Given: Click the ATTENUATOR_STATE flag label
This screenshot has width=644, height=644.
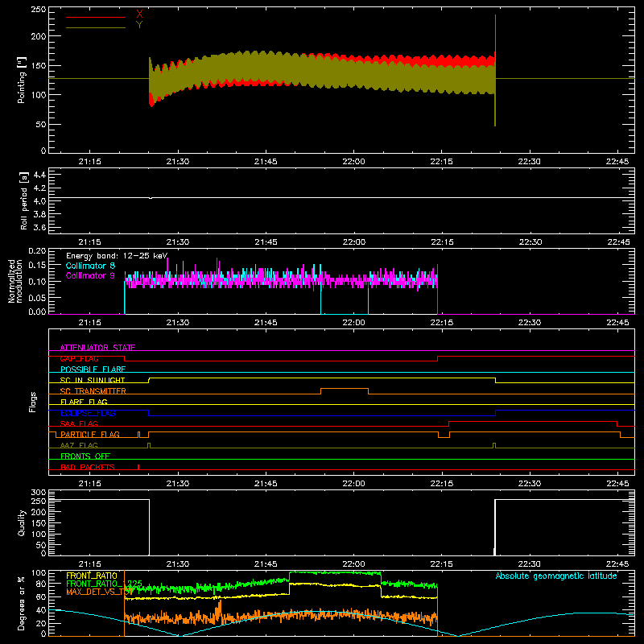Looking at the screenshot, I should [97, 348].
